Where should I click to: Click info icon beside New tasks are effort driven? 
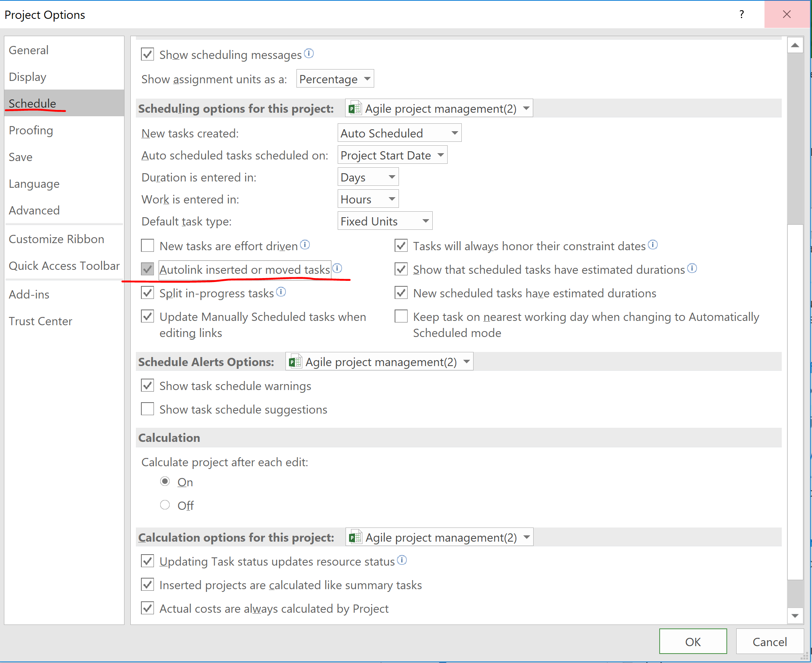pyautogui.click(x=305, y=245)
